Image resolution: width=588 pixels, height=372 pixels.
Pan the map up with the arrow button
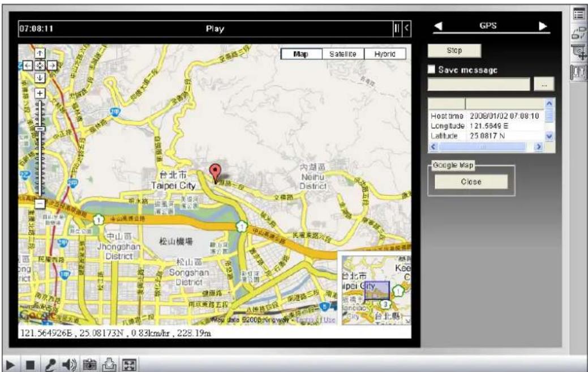(x=40, y=53)
